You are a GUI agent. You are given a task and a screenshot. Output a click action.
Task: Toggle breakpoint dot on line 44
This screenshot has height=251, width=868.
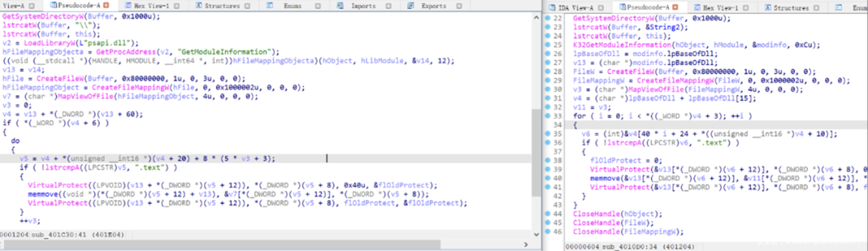548,214
